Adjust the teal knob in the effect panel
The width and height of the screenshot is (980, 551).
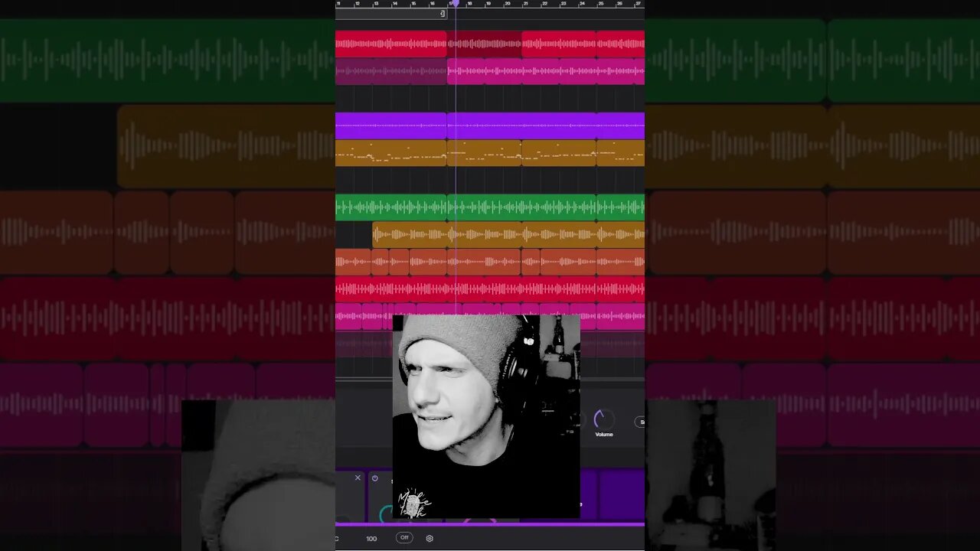point(387,513)
